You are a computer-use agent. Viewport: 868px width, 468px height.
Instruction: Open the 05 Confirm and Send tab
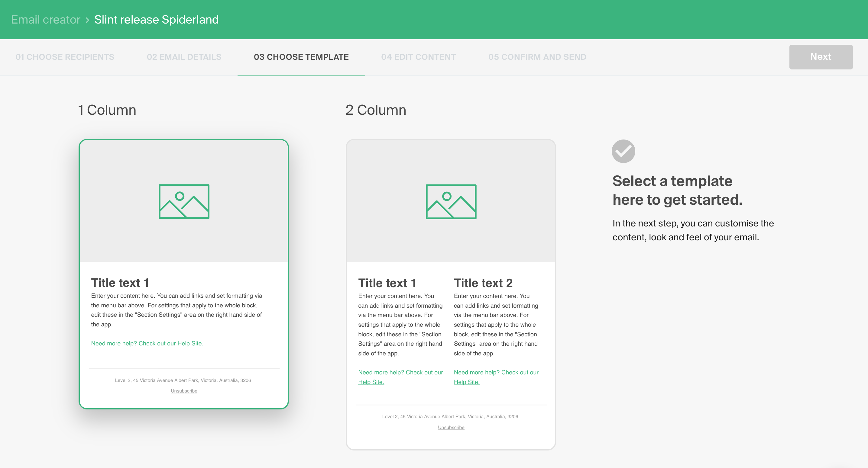pyautogui.click(x=537, y=57)
